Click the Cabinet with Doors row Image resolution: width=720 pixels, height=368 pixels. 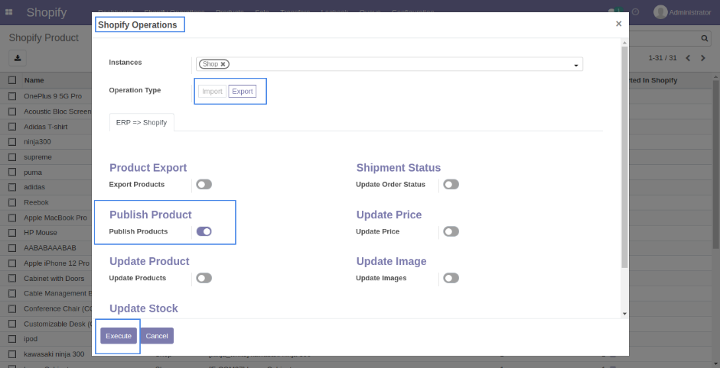coord(54,278)
